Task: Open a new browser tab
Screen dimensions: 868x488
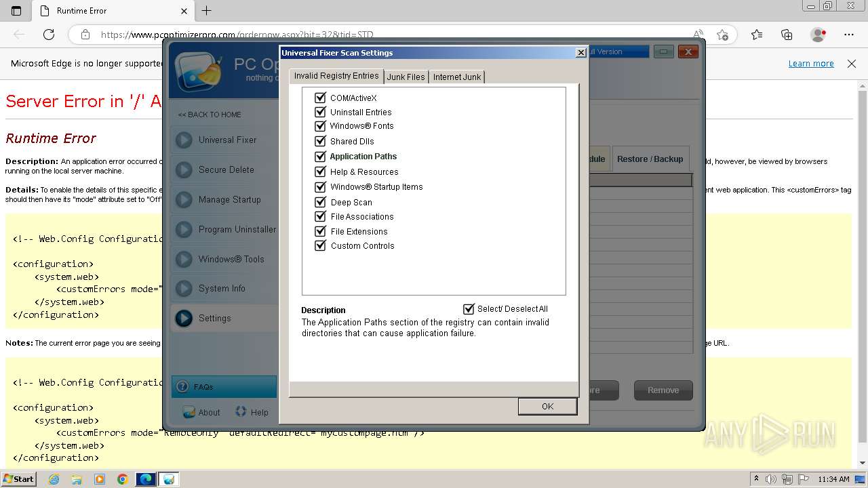Action: pyautogui.click(x=207, y=11)
